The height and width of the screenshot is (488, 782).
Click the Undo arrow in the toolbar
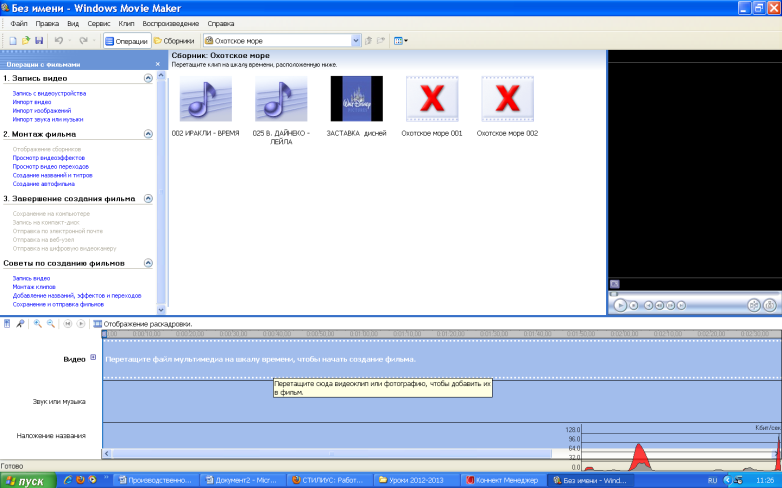point(59,41)
